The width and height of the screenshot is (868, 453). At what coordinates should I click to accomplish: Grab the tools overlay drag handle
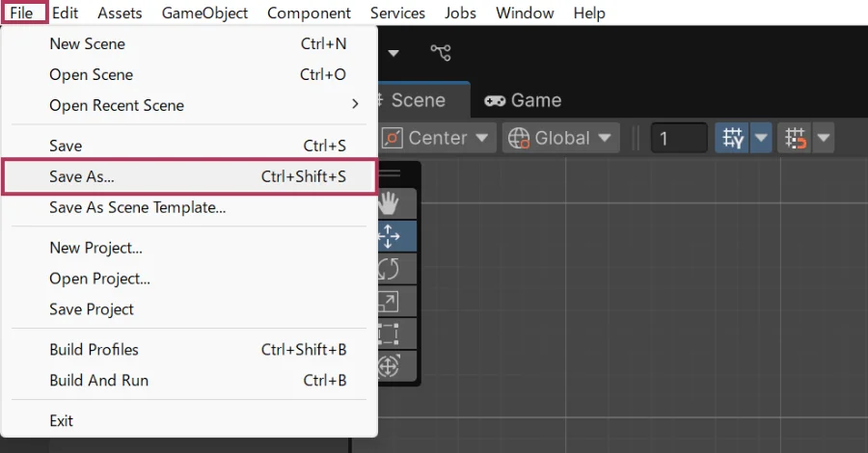(x=390, y=173)
